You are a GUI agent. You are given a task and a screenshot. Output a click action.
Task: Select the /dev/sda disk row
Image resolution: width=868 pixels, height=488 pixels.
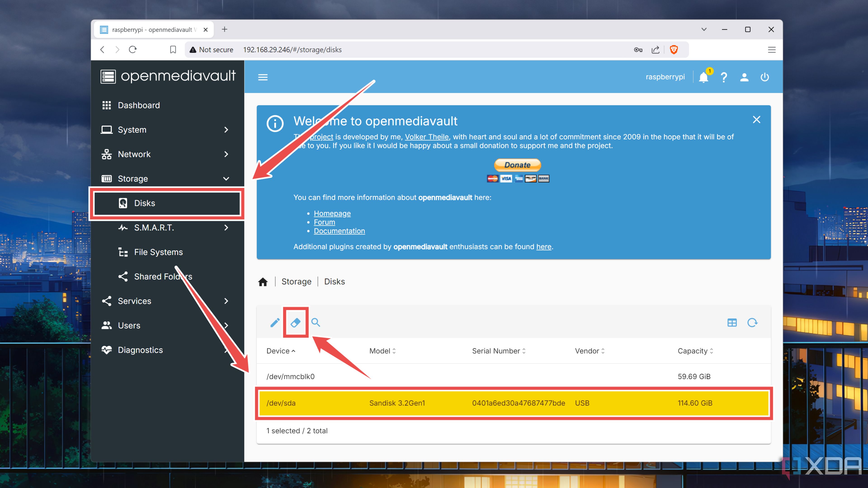[x=514, y=403]
